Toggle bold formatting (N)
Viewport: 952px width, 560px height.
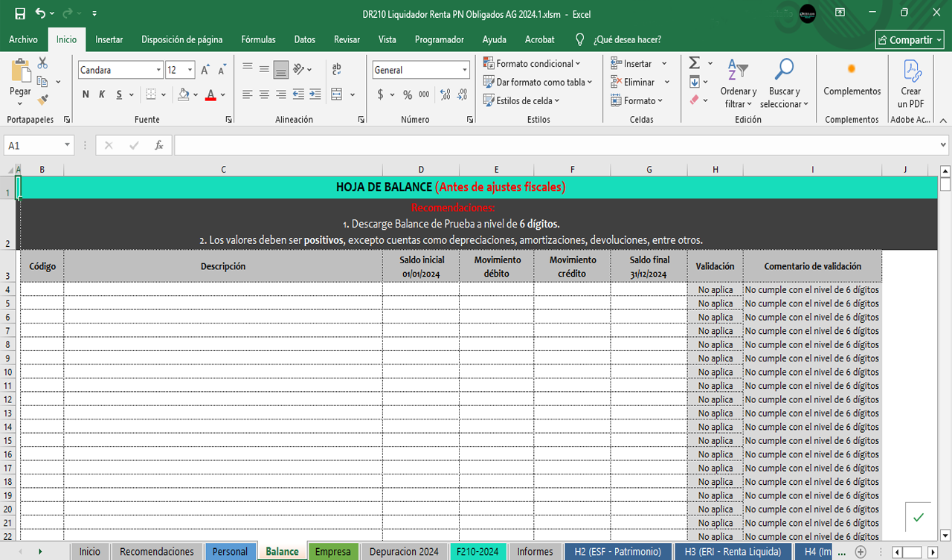click(86, 94)
